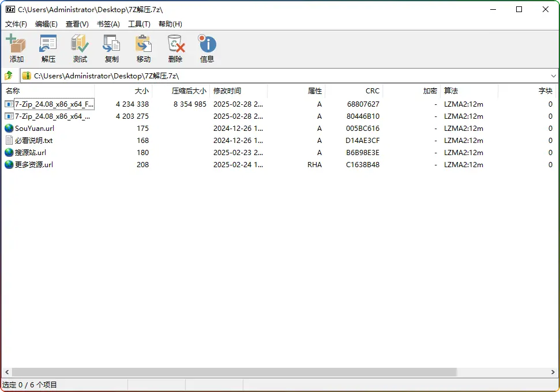Go up one folder level arrow icon
The width and height of the screenshot is (560, 392).
pos(9,76)
